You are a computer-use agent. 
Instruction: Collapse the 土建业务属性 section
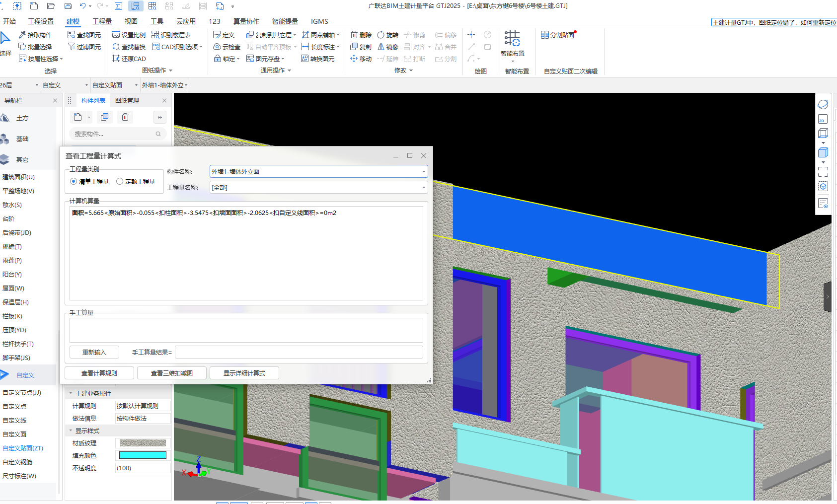(x=71, y=393)
